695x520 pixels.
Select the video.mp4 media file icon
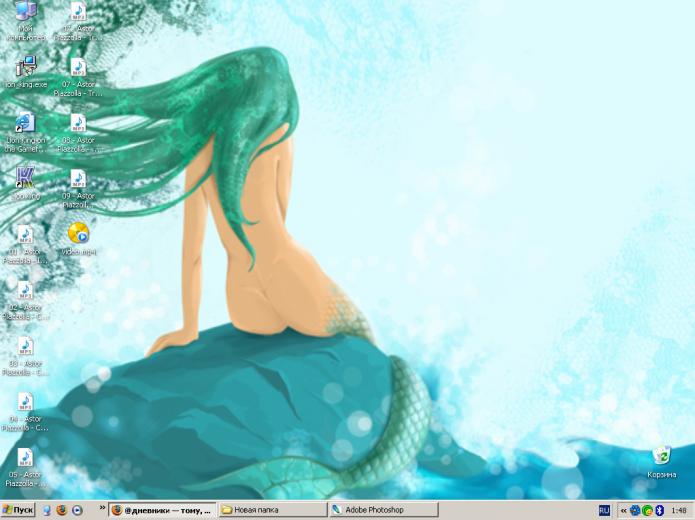[x=78, y=233]
